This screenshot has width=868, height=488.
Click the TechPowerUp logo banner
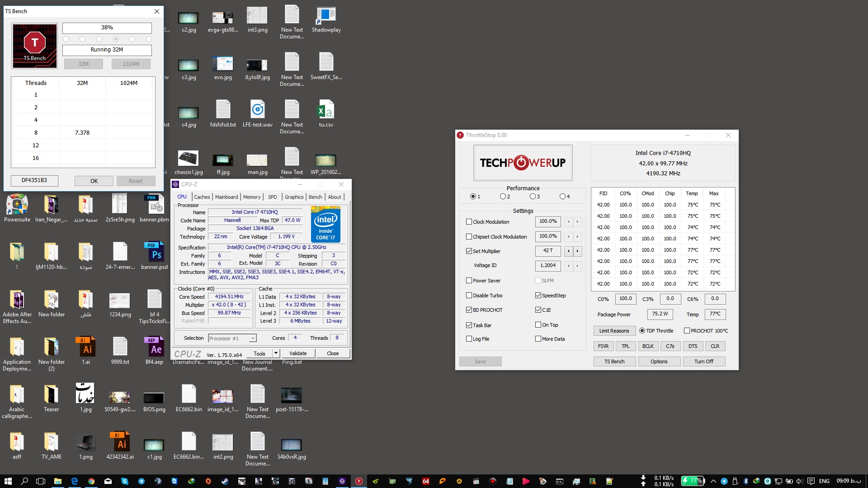click(523, 163)
